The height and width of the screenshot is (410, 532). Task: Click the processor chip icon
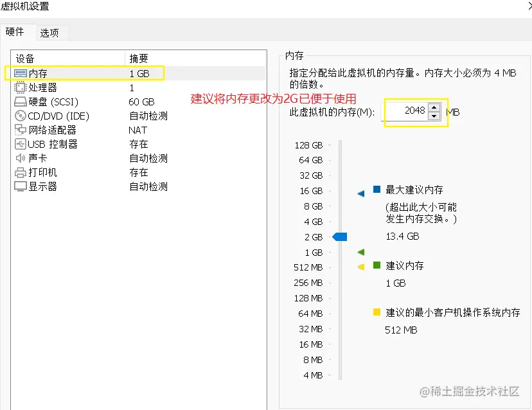[20, 87]
